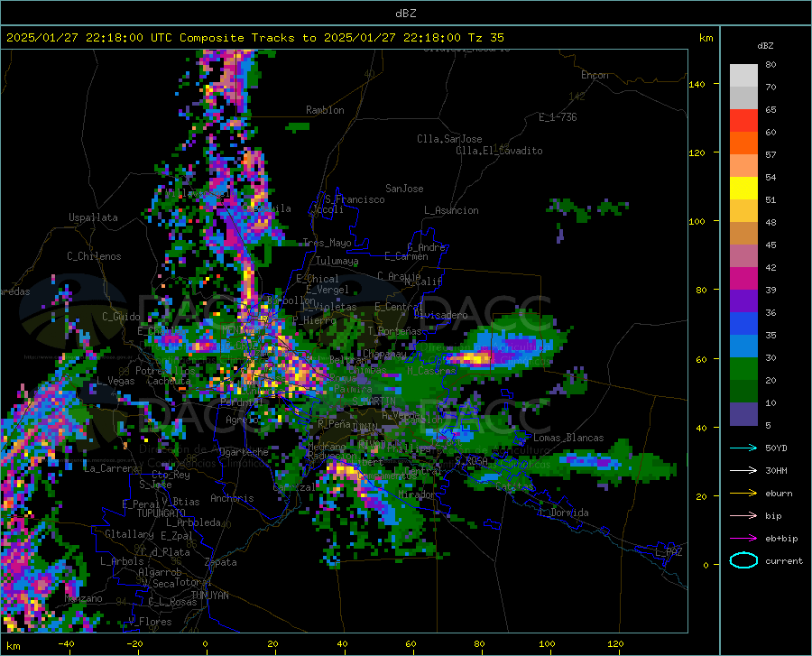Viewport: 812px width, 656px height.
Task: Click the white 30HM track arrow in legend
Action: [x=743, y=471]
